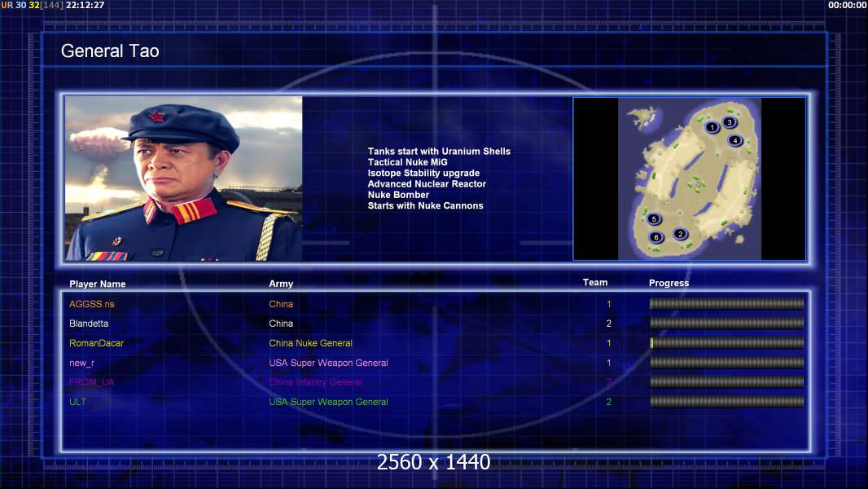868x489 pixels.
Task: Select player name ULT
Action: coord(77,402)
